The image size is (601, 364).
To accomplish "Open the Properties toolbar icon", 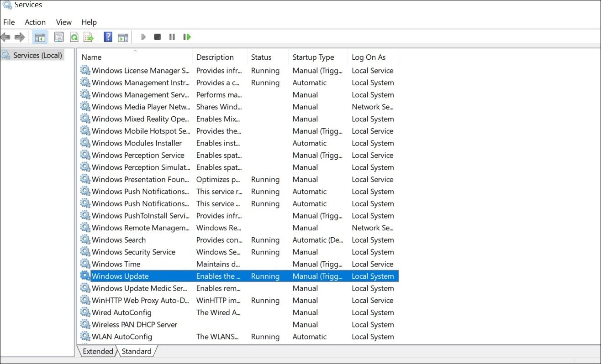I will tap(59, 37).
